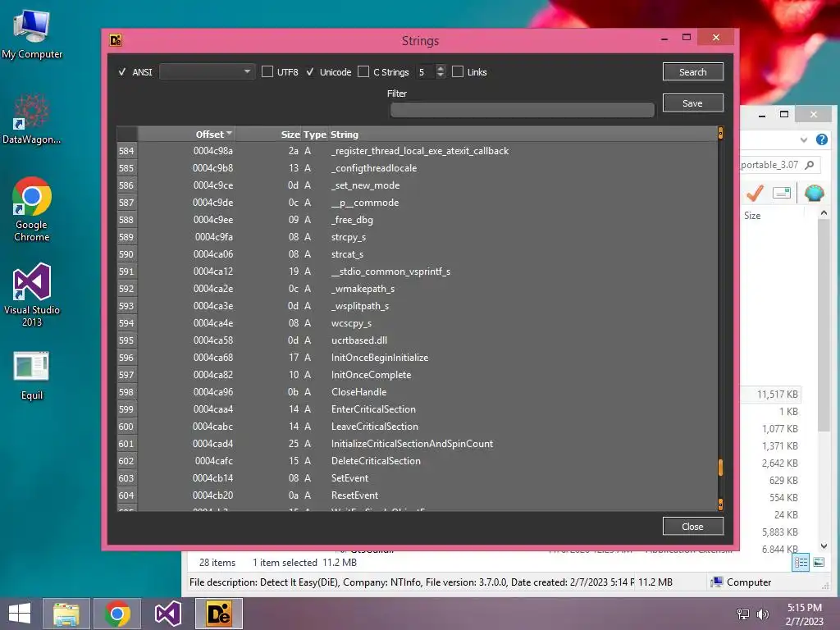Image resolution: width=840 pixels, height=630 pixels.
Task: Toggle the ANSI checkbox
Action: [x=123, y=72]
